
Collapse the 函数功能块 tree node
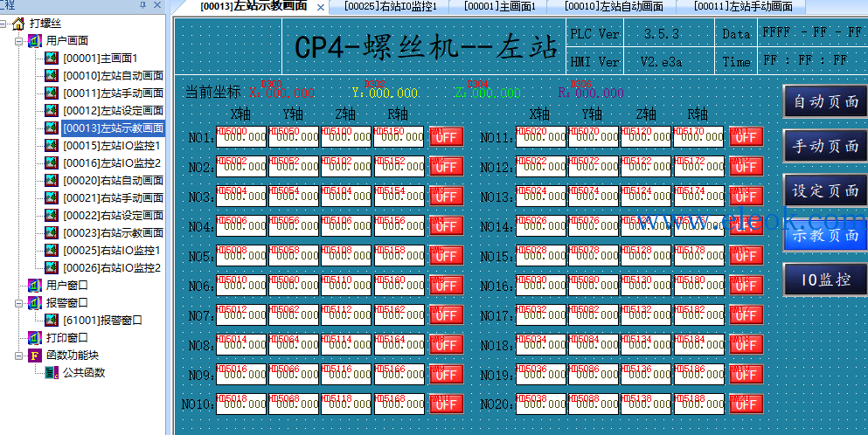tap(19, 356)
